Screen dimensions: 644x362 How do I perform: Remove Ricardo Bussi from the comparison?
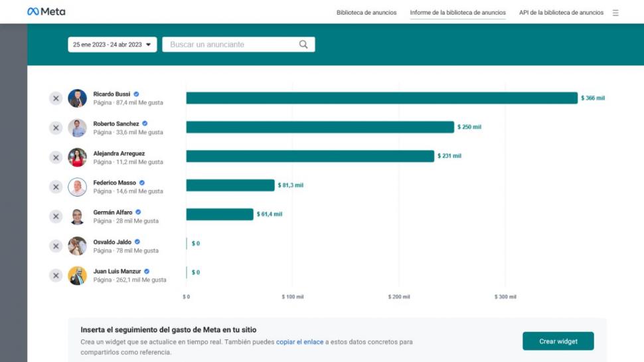[56, 98]
